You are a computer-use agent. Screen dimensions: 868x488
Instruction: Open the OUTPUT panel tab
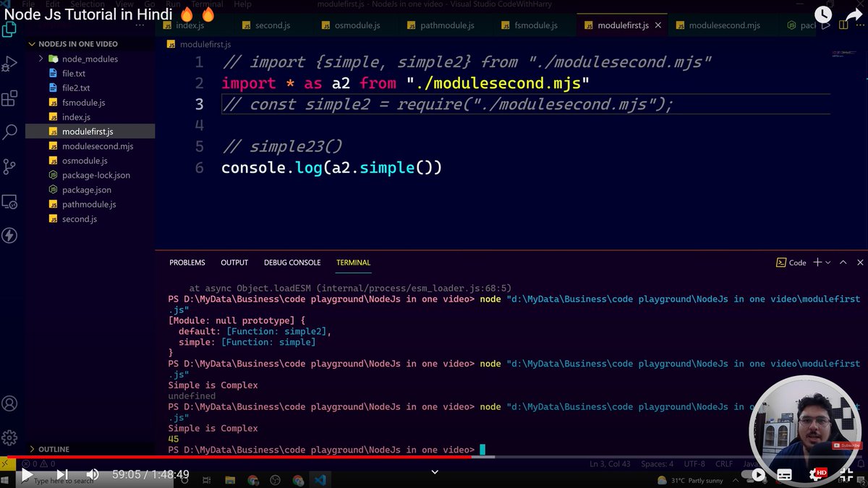point(234,262)
